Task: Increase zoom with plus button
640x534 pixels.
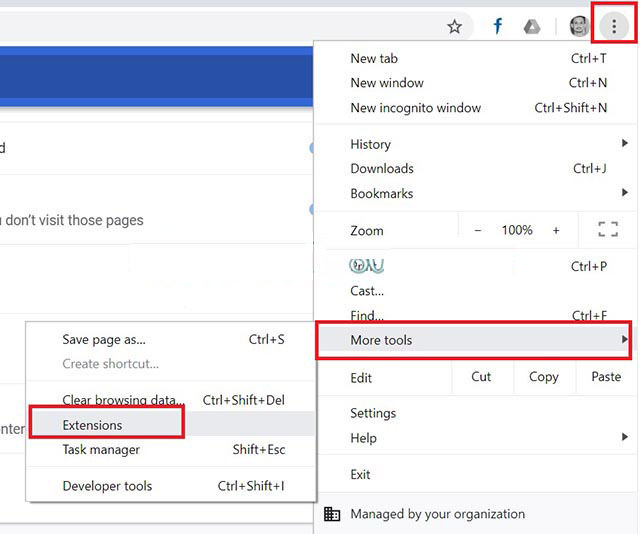Action: 556,230
